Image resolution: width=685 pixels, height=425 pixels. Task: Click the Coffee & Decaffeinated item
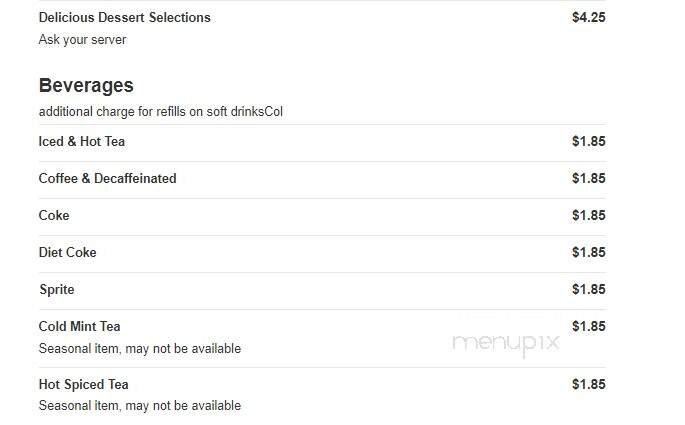pyautogui.click(x=107, y=178)
